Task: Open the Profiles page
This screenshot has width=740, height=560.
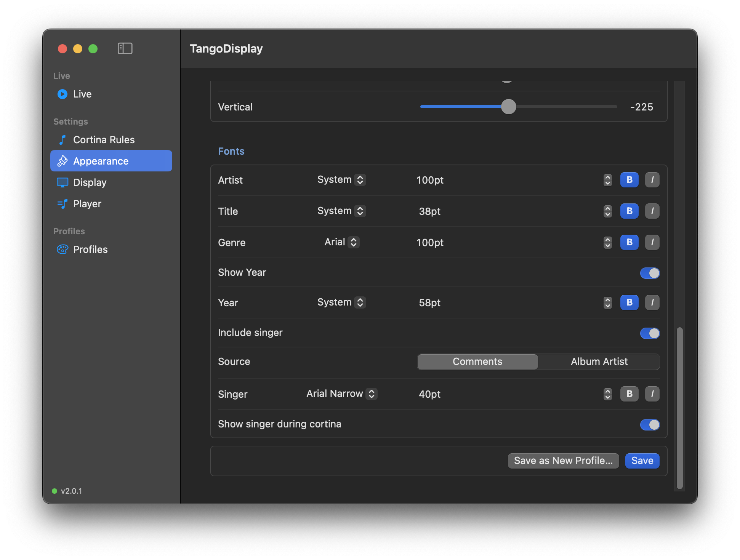Action: coord(111,250)
